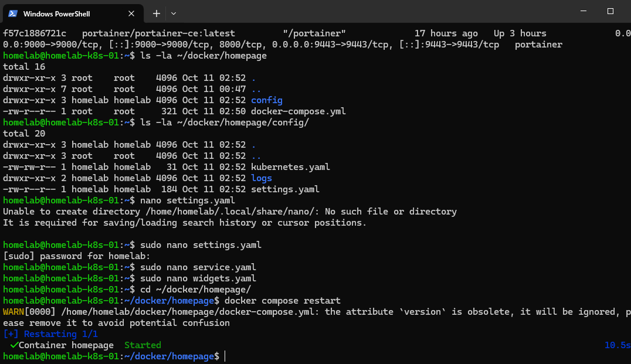Minimize the terminal window
This screenshot has width=631, height=364.
[583, 11]
